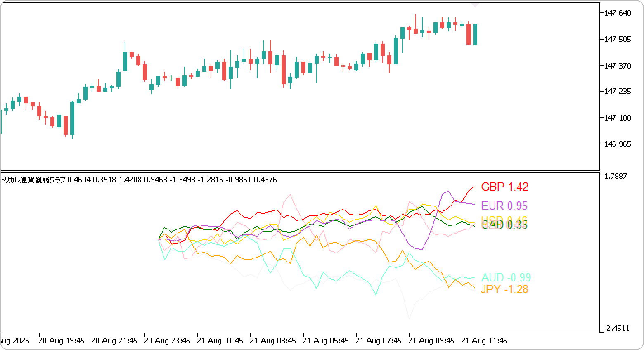Viewport: 644px width, 350px height.
Task: Click the AUD -0.99 label
Action: 506,277
